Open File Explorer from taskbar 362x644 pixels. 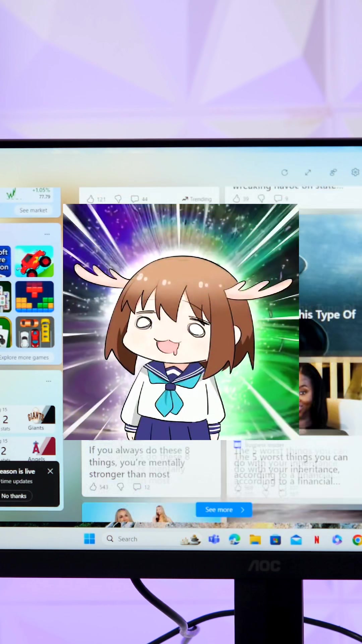(255, 540)
